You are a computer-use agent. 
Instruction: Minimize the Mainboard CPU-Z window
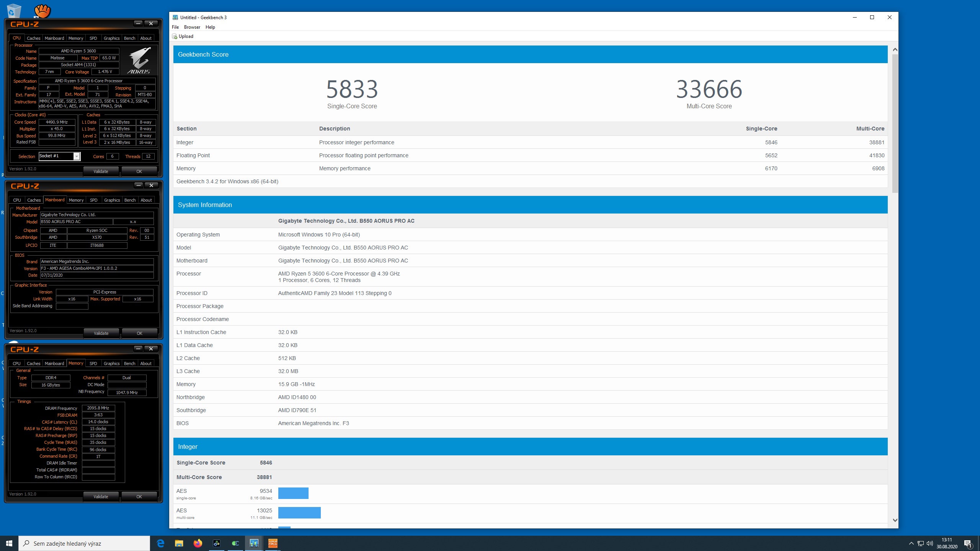tap(139, 185)
